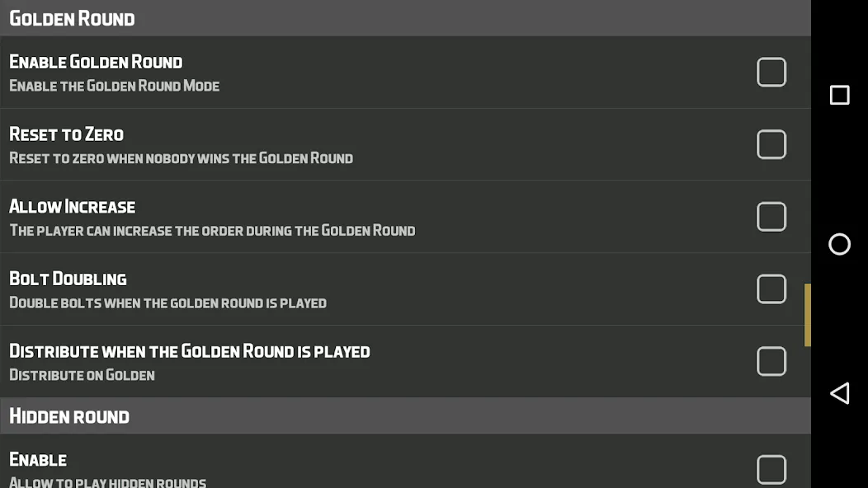868x488 pixels.
Task: Click the Hidden Round section header
Action: (x=69, y=416)
